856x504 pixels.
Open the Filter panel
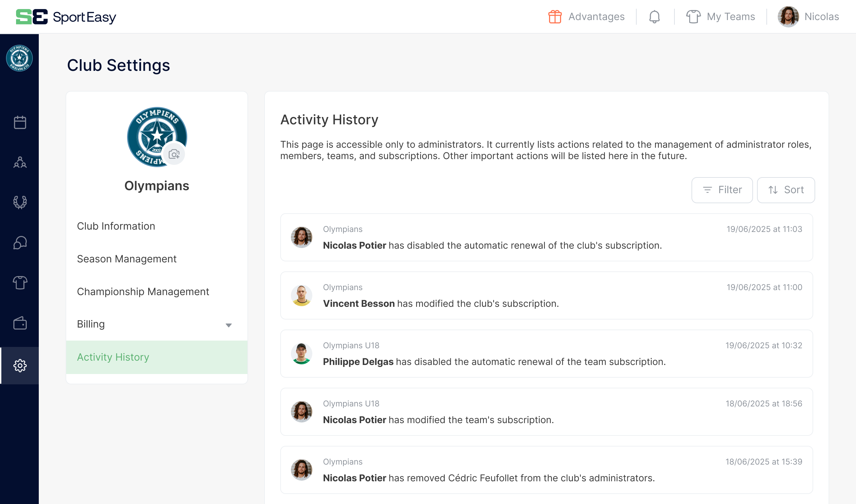[722, 190]
